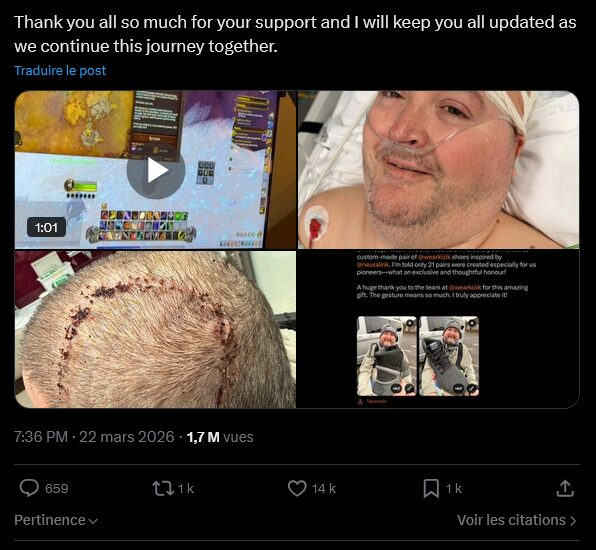Click the 1:01 video duration badge

tap(46, 227)
